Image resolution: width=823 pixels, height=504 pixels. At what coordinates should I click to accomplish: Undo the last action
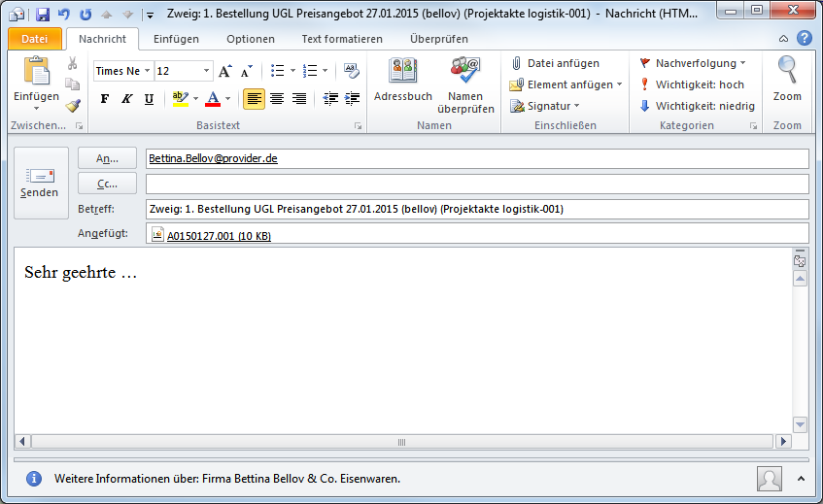tap(64, 15)
